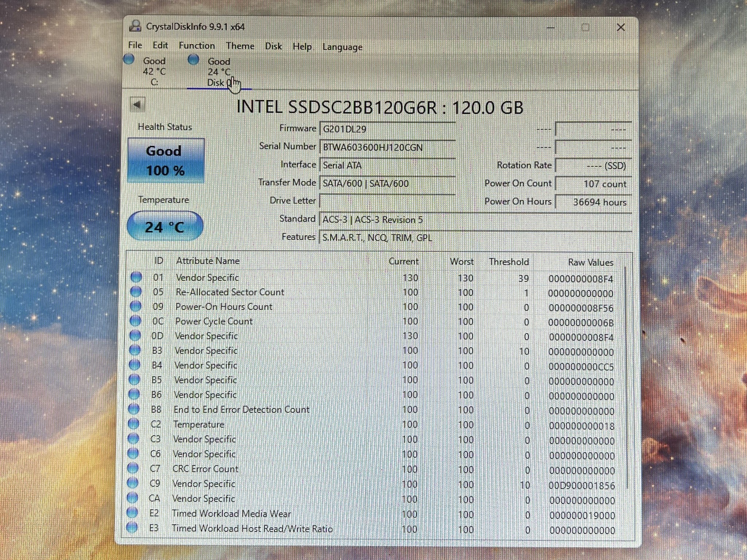Click the Raw Values column header
Image resolution: width=747 pixels, height=560 pixels.
(591, 262)
